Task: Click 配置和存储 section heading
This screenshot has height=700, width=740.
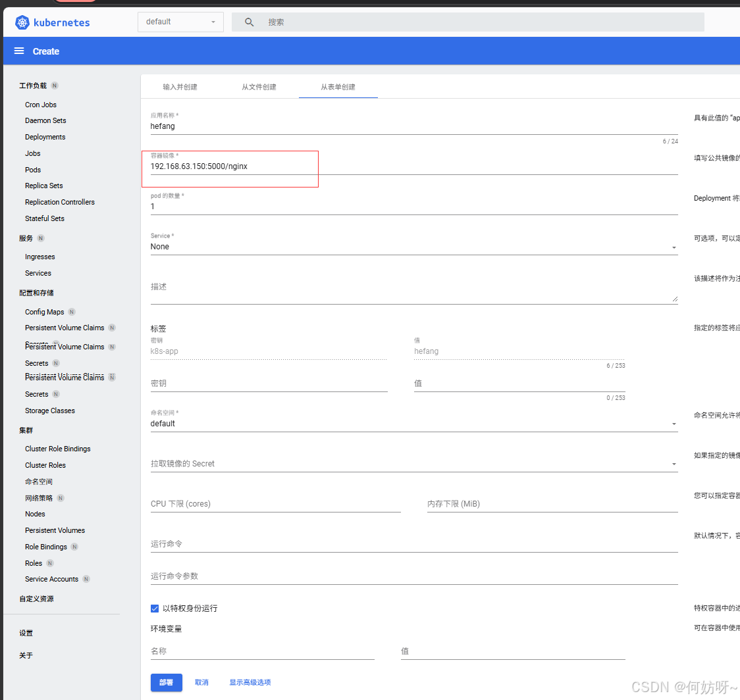Action: point(36,293)
